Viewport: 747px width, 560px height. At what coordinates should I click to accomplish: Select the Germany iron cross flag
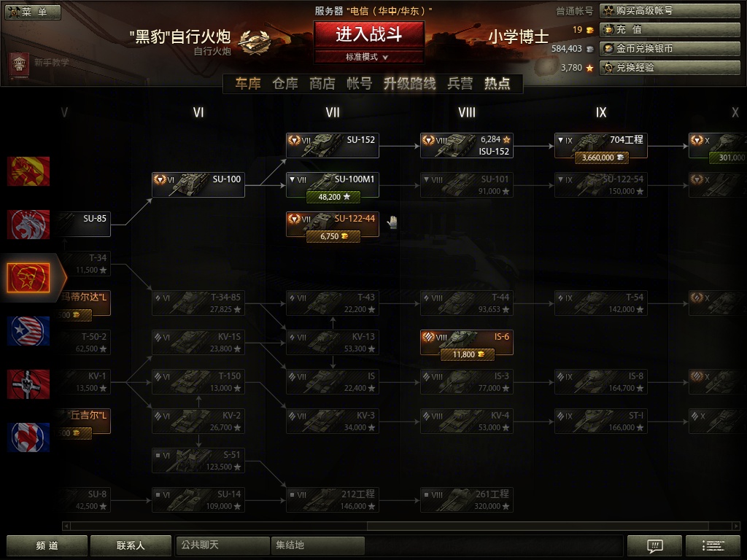[x=28, y=384]
